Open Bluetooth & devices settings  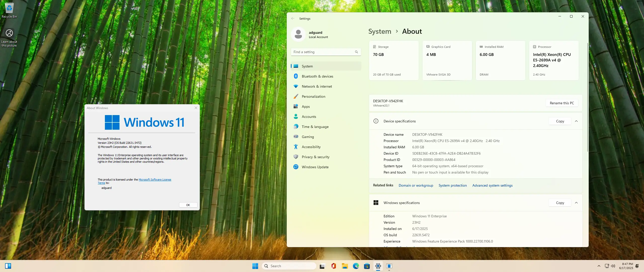317,76
